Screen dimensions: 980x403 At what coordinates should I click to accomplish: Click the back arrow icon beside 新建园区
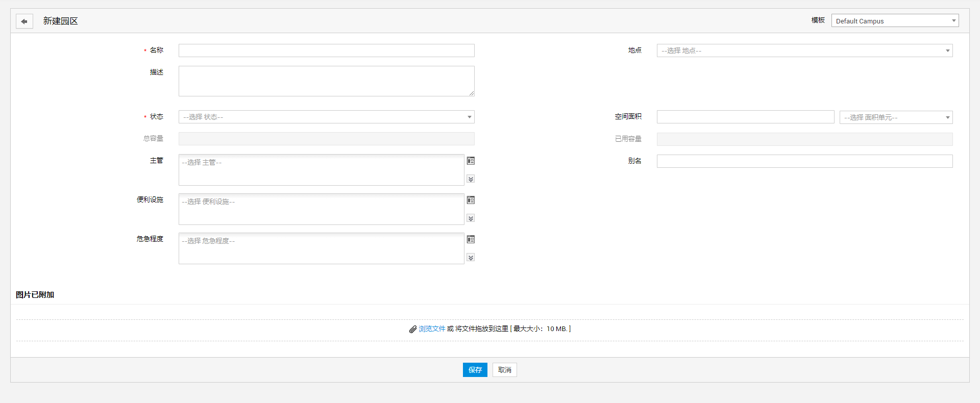coord(24,21)
